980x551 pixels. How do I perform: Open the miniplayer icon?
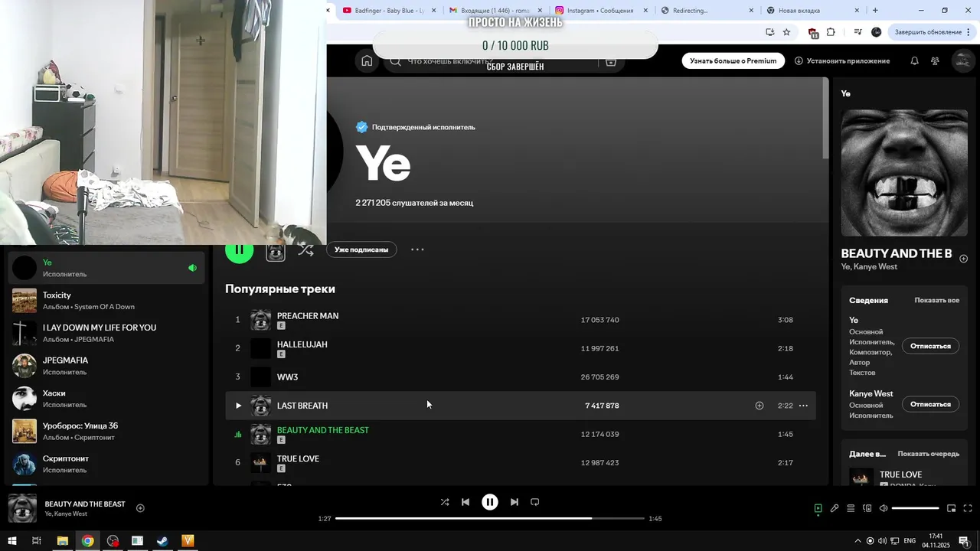click(x=952, y=508)
